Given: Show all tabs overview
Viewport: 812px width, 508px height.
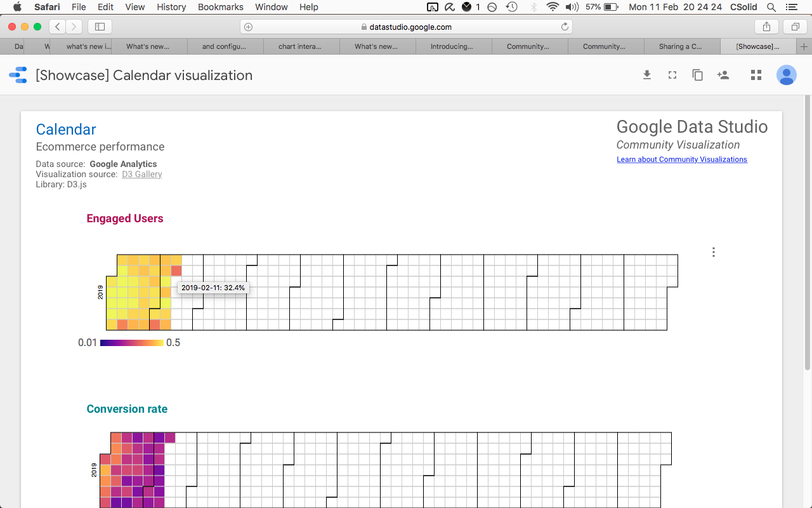Looking at the screenshot, I should pyautogui.click(x=795, y=27).
